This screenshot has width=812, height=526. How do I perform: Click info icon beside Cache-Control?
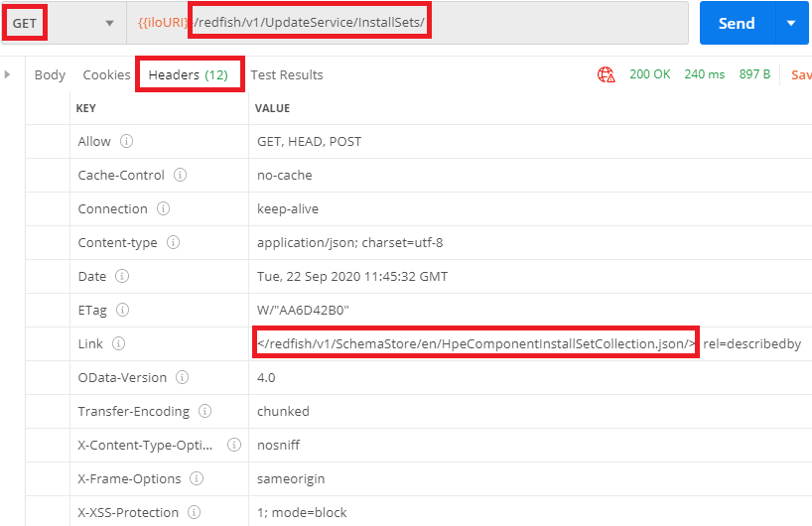(181, 175)
